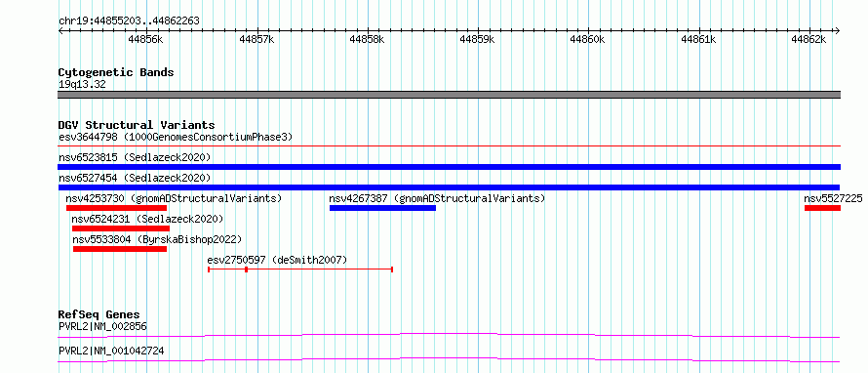Screen dimensions: 868x373
Task: Click nsv4267387 (gnomADStructuralVariants) label
Action: [x=437, y=198]
